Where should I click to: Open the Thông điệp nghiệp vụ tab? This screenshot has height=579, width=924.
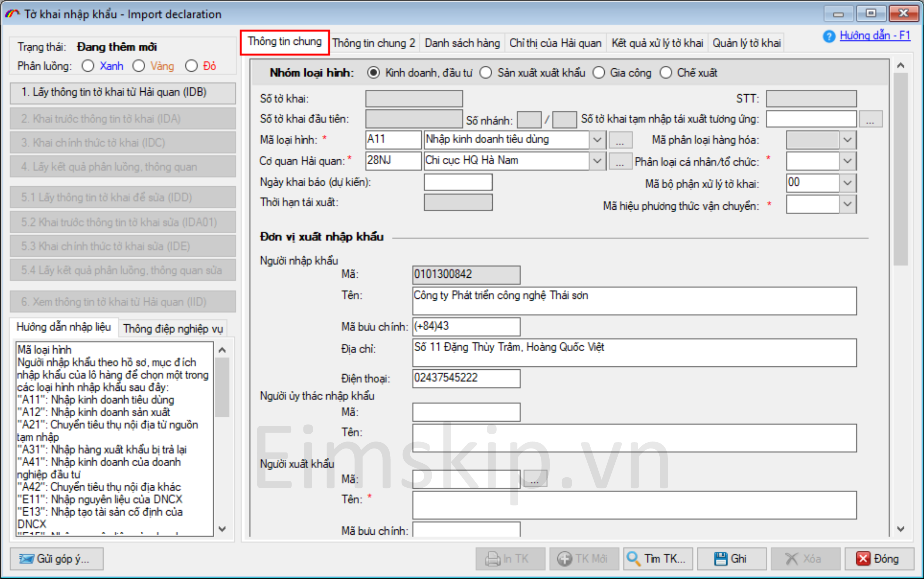[x=173, y=329]
